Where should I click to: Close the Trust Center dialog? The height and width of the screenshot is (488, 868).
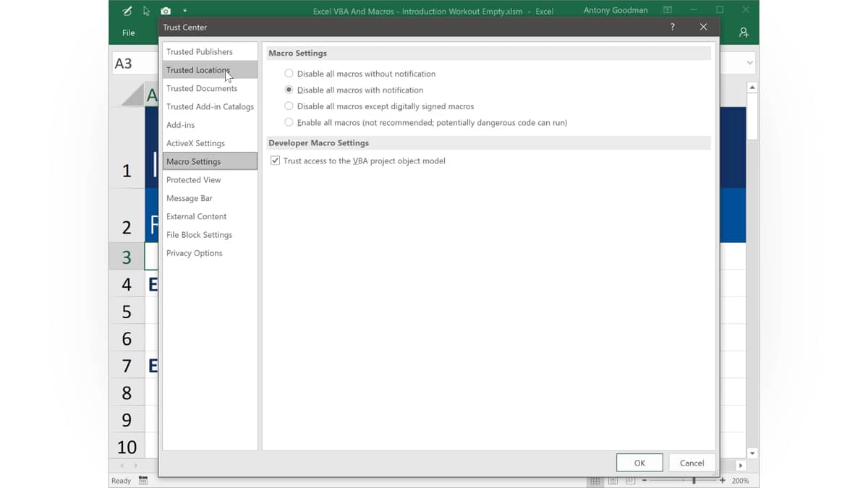click(703, 27)
